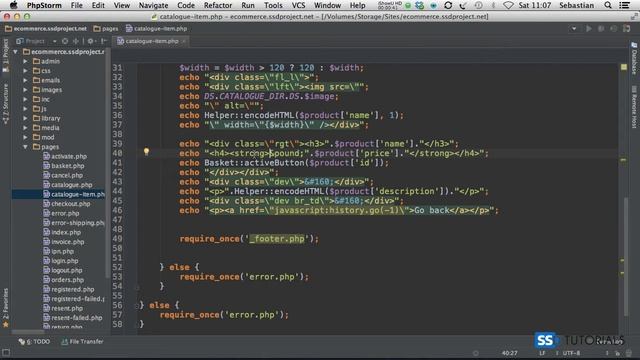Open Project panel settings gear
The width and height of the screenshot is (640, 360).
[x=91, y=41]
